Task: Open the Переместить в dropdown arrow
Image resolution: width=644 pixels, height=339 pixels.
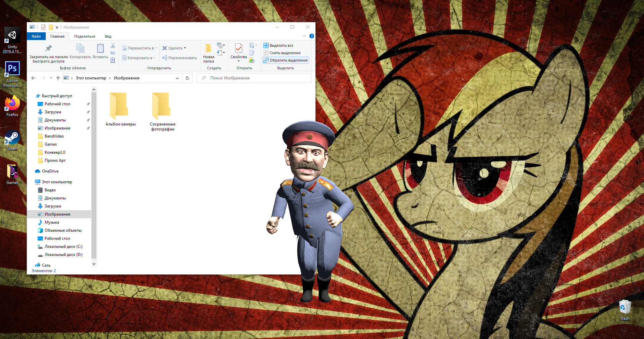Action: pyautogui.click(x=156, y=48)
